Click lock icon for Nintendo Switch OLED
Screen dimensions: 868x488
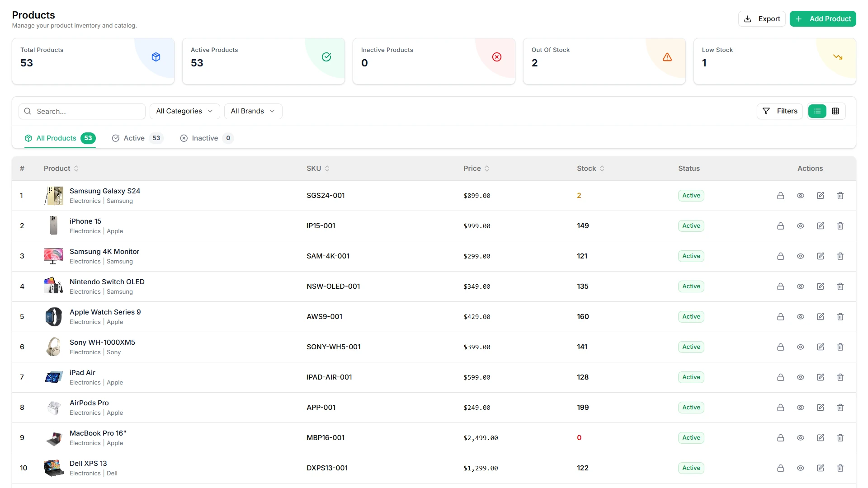point(780,286)
